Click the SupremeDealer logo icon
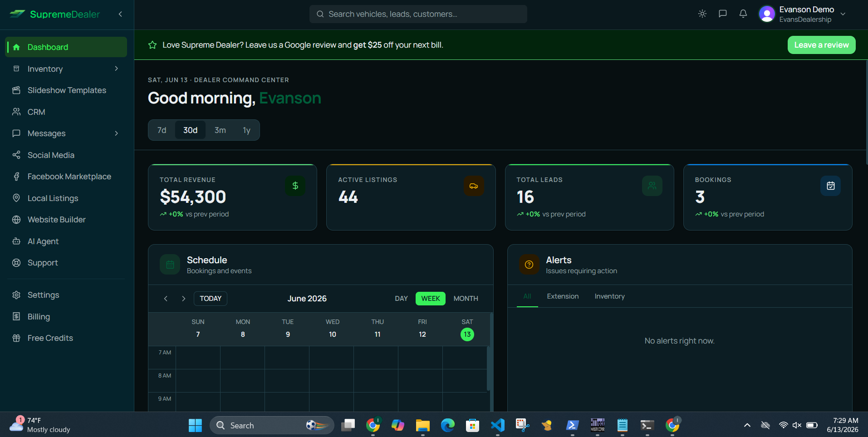This screenshot has width=868, height=437. click(17, 14)
